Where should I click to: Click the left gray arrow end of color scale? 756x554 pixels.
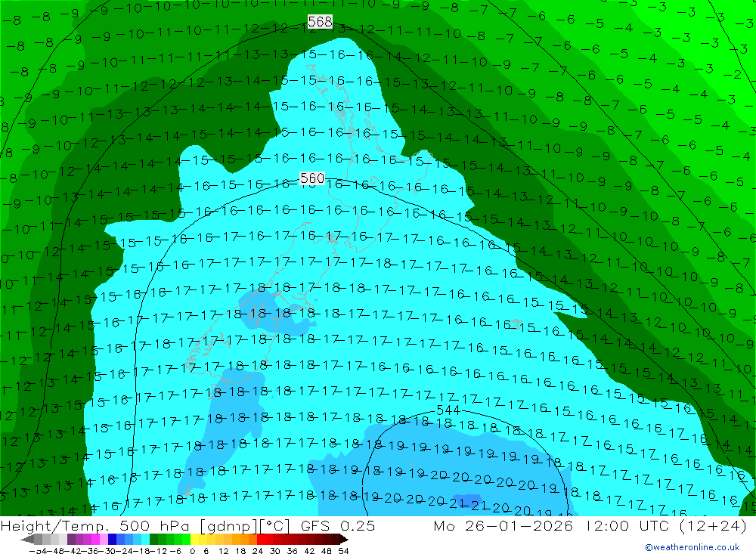pyautogui.click(x=27, y=540)
